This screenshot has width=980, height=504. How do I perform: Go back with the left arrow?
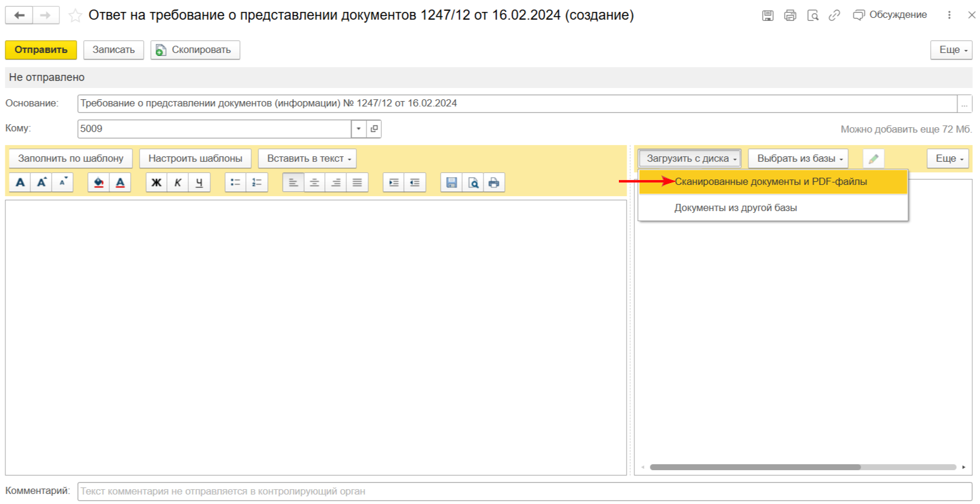click(19, 15)
